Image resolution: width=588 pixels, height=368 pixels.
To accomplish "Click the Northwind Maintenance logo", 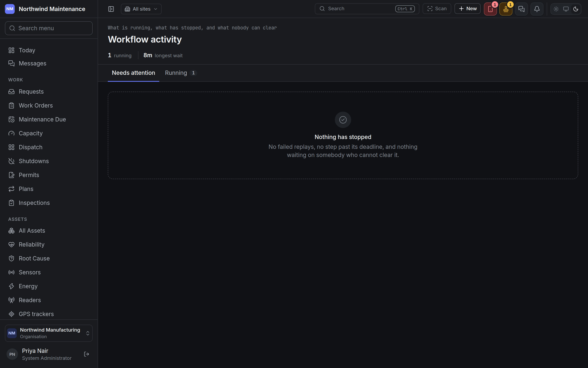I will 10,9.
